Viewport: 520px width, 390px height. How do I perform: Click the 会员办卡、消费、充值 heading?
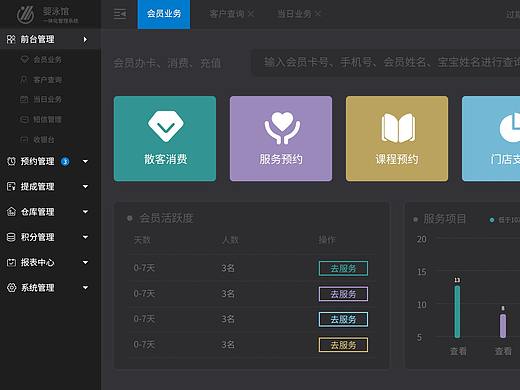[167, 63]
